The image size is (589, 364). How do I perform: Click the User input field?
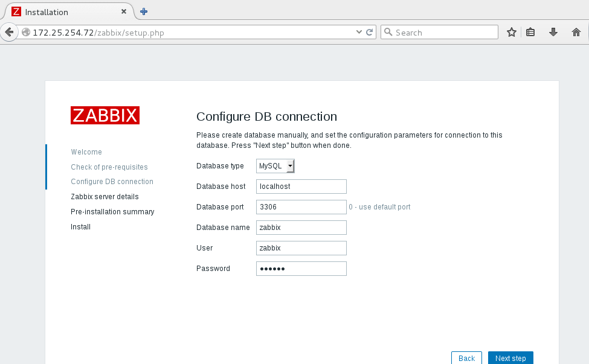tap(301, 248)
